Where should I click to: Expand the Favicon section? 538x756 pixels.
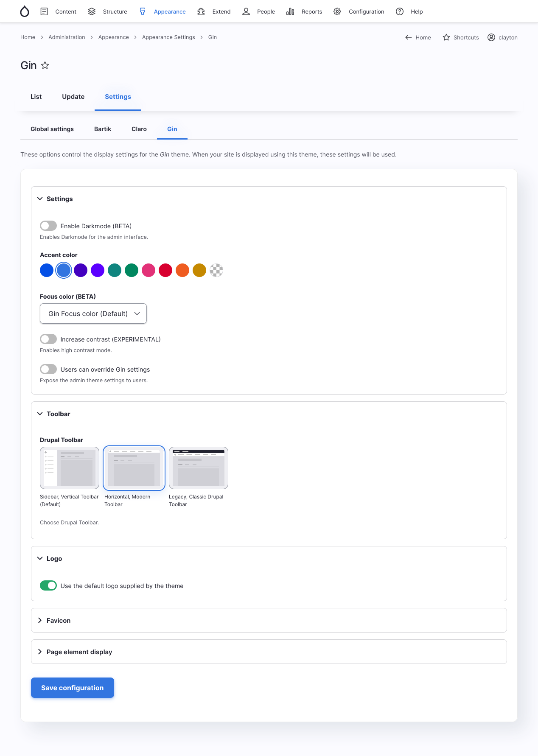pos(59,620)
